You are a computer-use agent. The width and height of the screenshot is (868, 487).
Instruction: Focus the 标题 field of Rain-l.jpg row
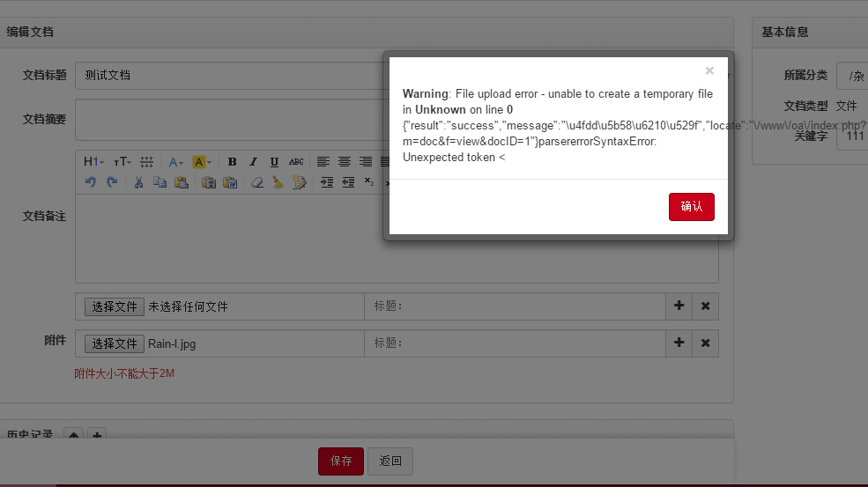(x=515, y=343)
